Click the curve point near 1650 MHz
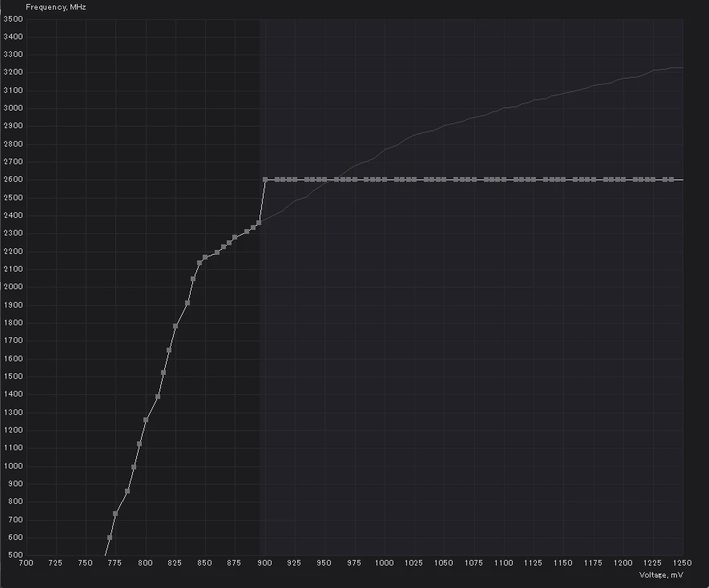The image size is (709, 588). coord(169,350)
